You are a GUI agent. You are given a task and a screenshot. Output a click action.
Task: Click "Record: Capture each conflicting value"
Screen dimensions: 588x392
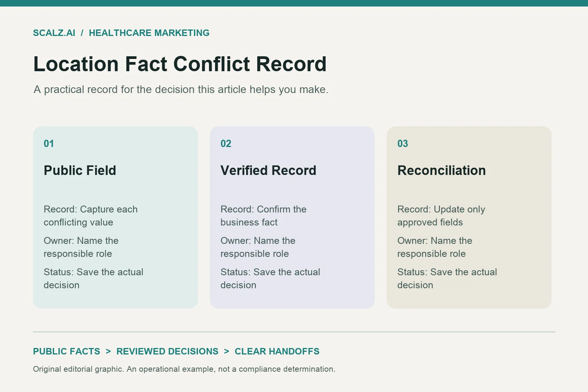coord(90,216)
